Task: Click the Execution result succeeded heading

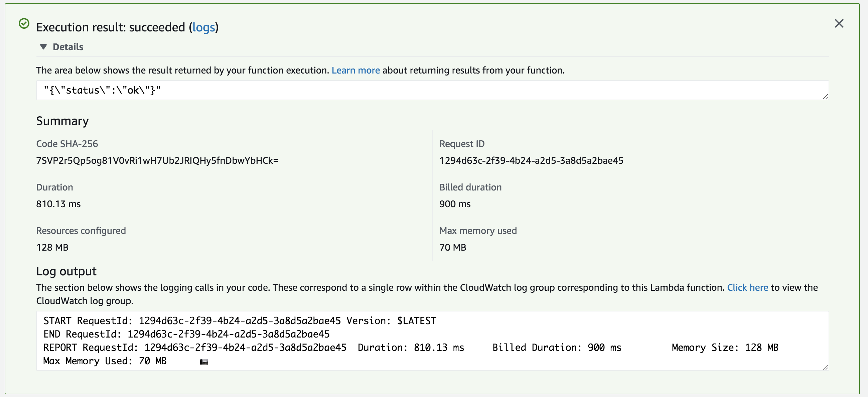Action: [x=111, y=27]
